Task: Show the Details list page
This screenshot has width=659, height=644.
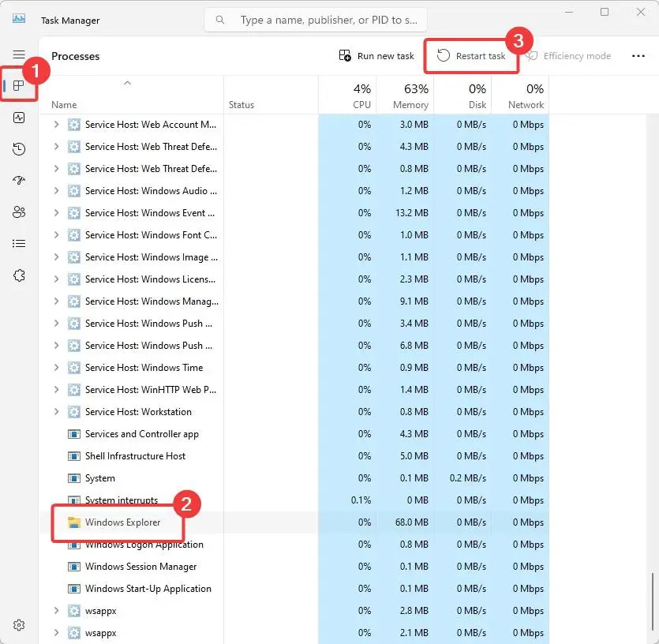Action: (19, 244)
